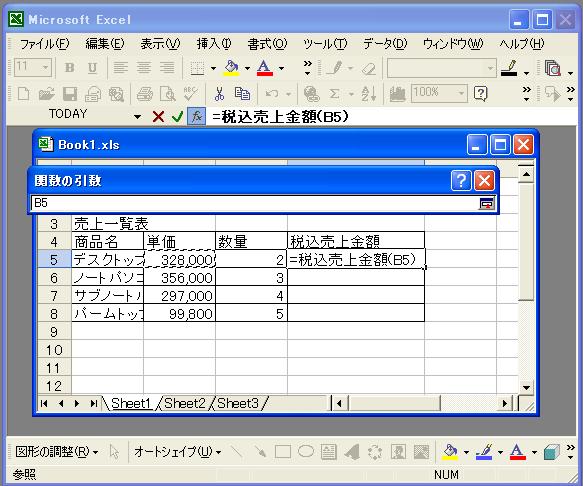Click the help button in 関数の引数 dialog
This screenshot has height=486, width=583.
tap(461, 181)
